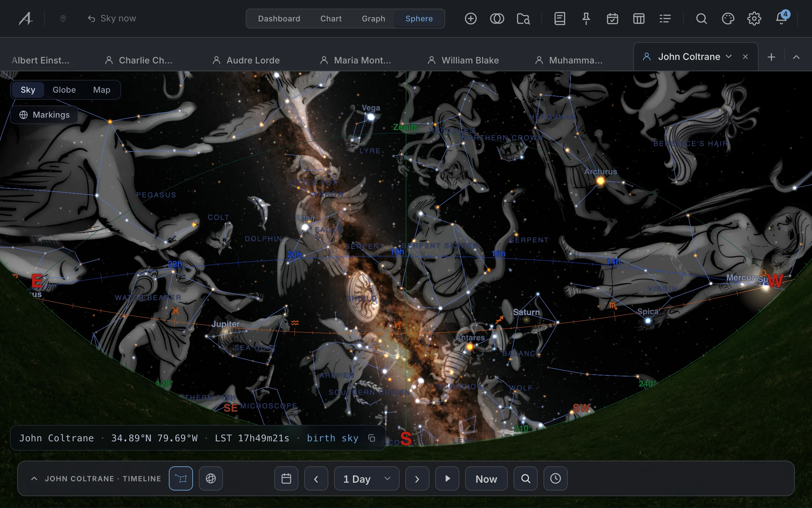812x508 pixels.
Task: Click the Now button
Action: 486,478
